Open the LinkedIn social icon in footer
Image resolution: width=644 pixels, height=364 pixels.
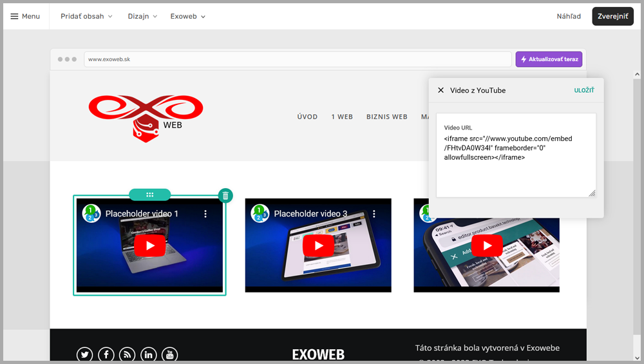point(148,354)
